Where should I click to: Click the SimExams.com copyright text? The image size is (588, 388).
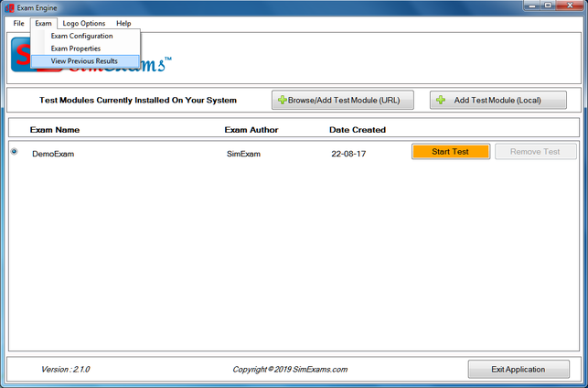pos(290,370)
